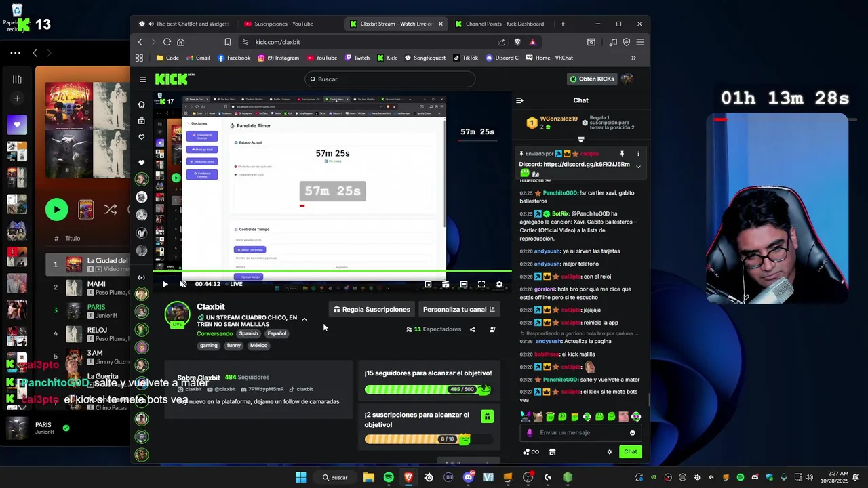Screen dimensions: 868x488
Task: Open the Discord C bookmark
Action: tap(502, 58)
